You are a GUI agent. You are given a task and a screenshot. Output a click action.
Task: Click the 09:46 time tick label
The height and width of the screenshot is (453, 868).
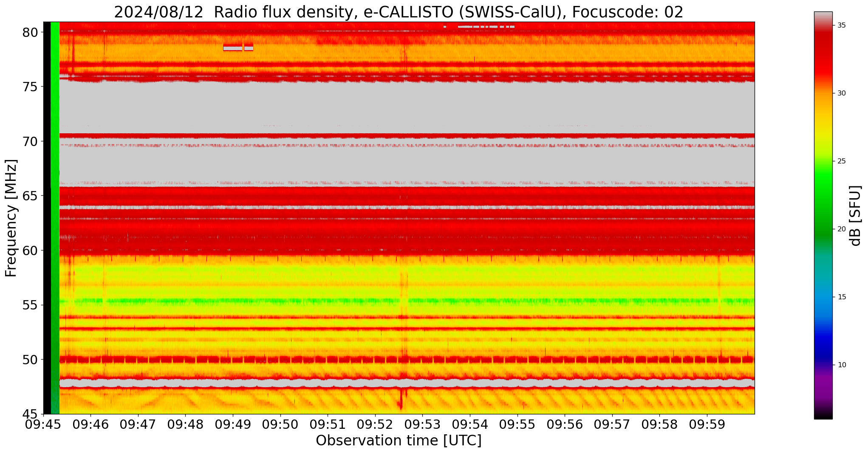point(90,425)
